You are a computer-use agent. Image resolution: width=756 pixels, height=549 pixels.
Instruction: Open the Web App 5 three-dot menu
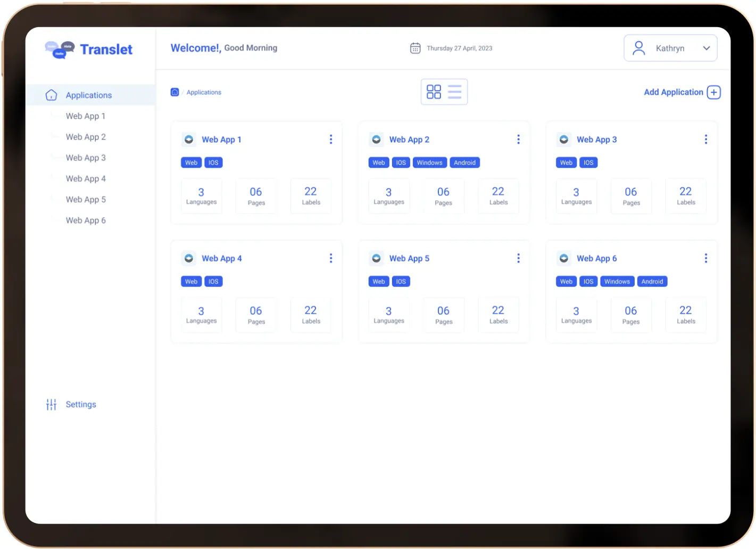pos(518,258)
